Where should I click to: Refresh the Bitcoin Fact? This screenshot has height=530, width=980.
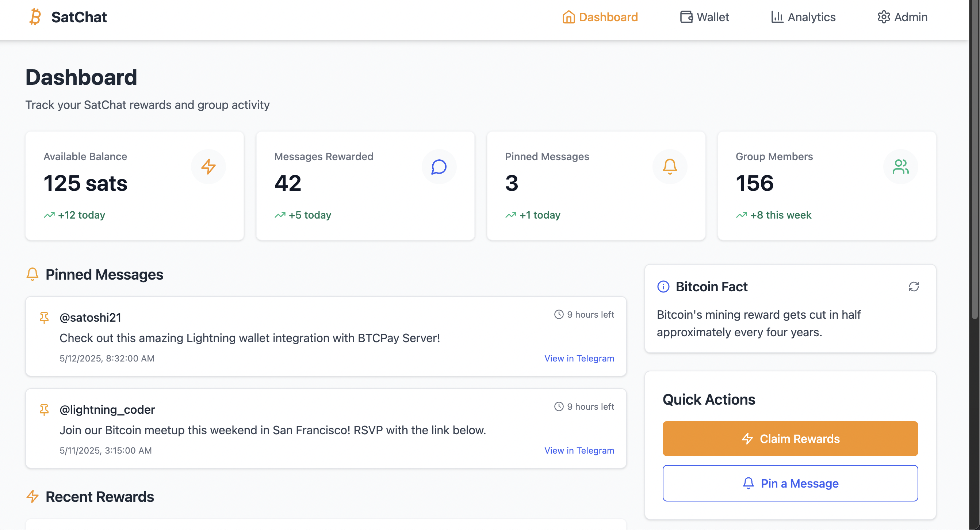tap(914, 286)
